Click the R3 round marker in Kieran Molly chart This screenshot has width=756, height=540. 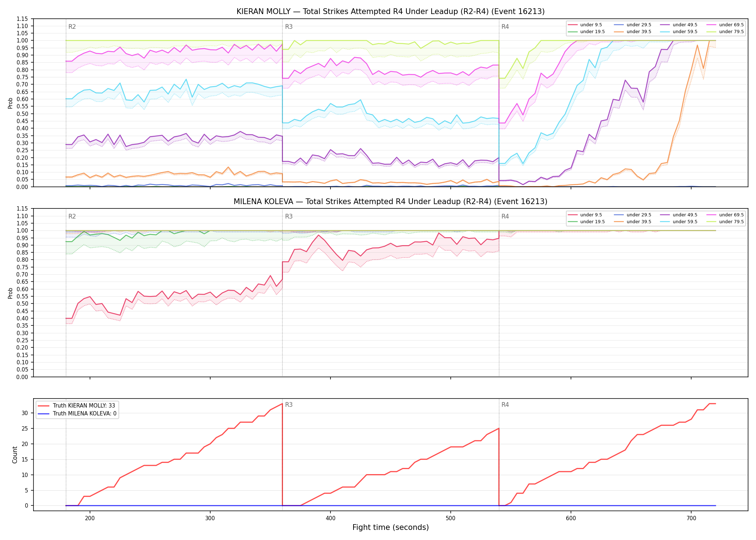289,27
